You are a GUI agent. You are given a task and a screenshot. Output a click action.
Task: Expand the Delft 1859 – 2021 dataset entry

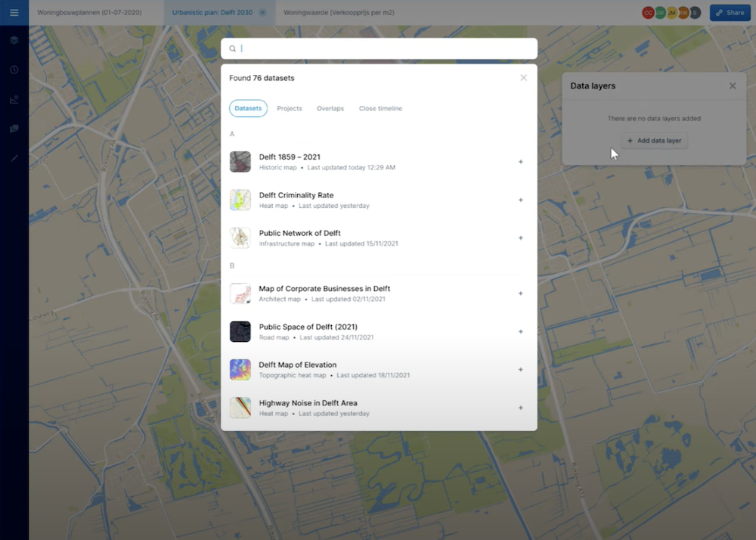point(520,161)
